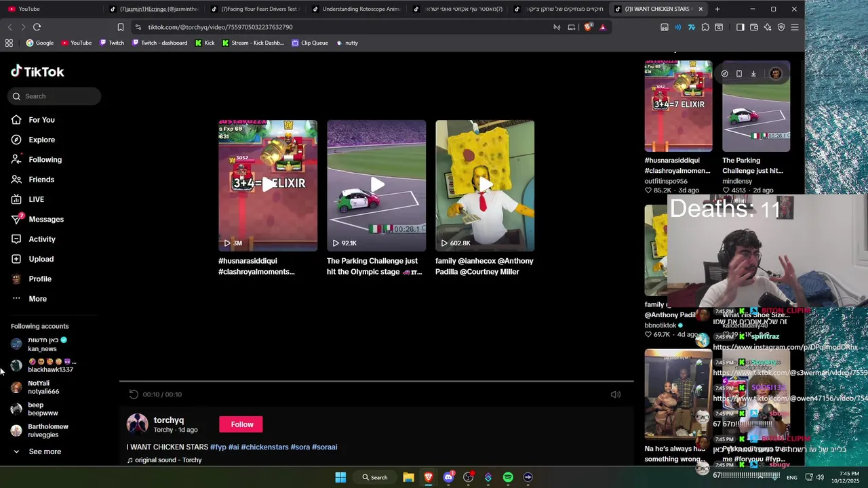Click the bookmark icon in the address bar
The width and height of the screenshot is (868, 488).
(120, 27)
